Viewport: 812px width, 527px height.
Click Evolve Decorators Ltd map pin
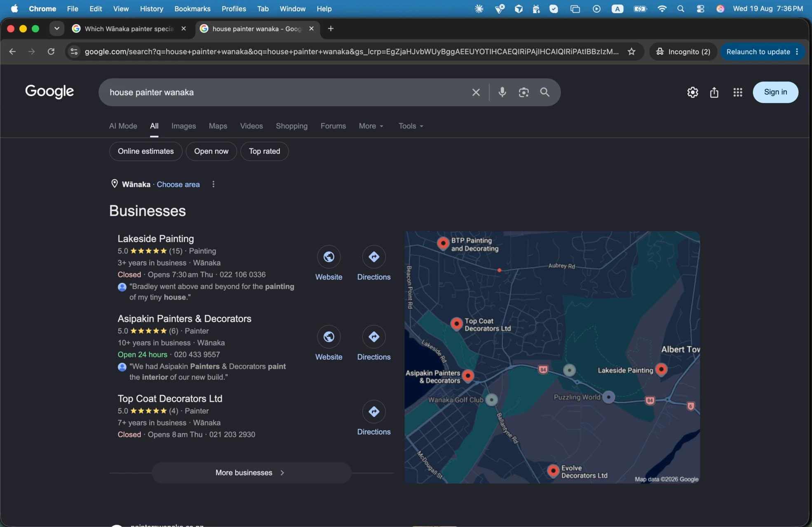coord(553,471)
